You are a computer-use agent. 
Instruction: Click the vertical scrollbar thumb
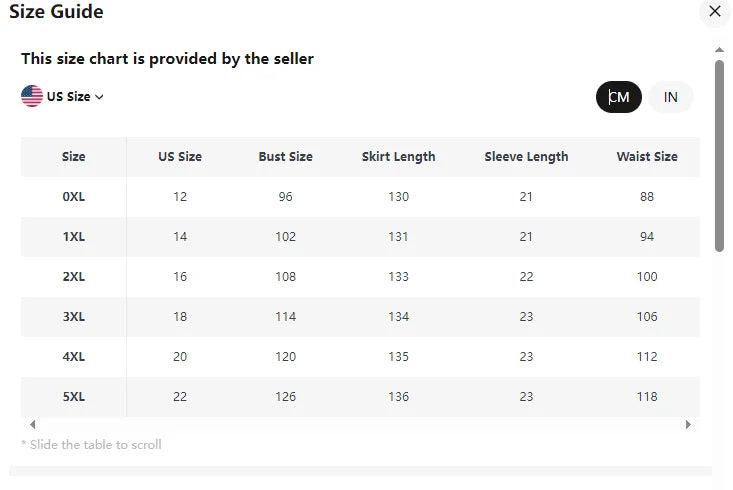coord(719,156)
